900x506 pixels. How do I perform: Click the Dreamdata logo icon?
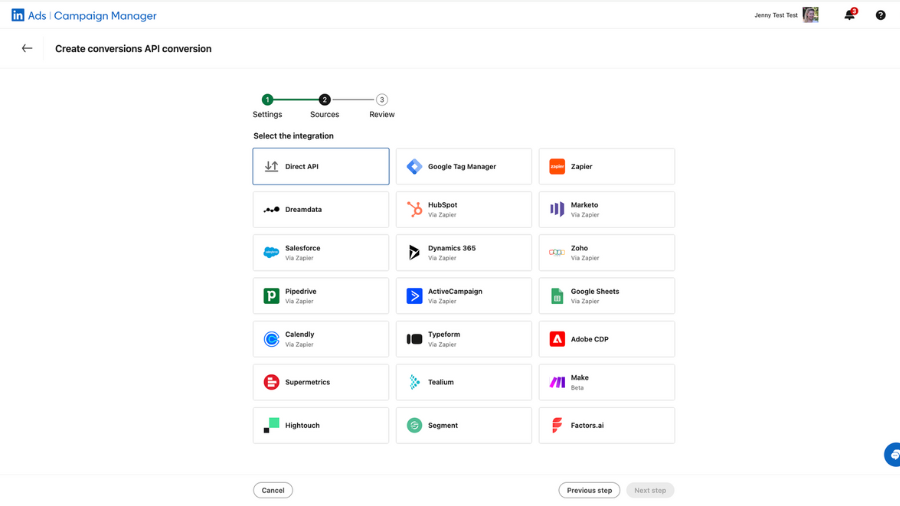(x=271, y=209)
